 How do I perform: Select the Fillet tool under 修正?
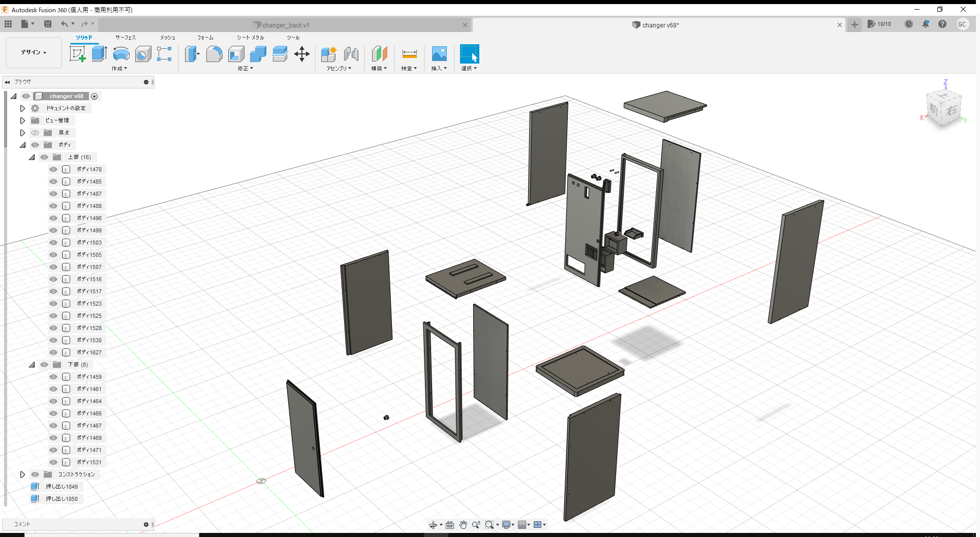tap(214, 53)
